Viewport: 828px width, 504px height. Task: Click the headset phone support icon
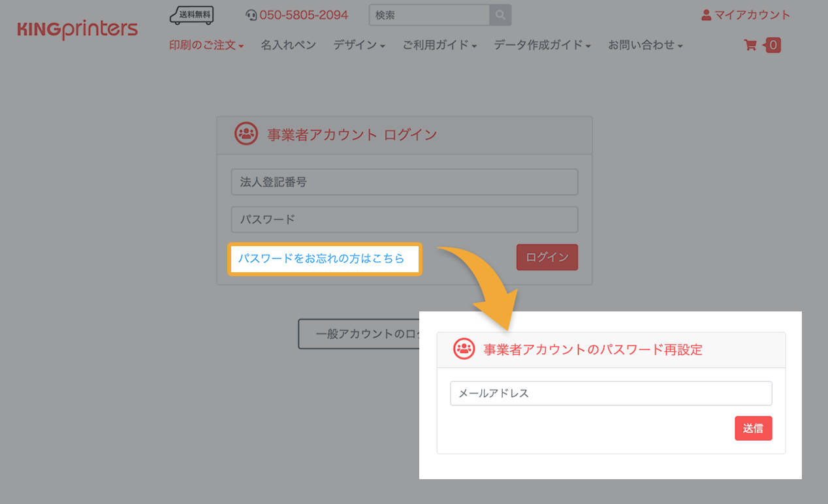click(251, 15)
